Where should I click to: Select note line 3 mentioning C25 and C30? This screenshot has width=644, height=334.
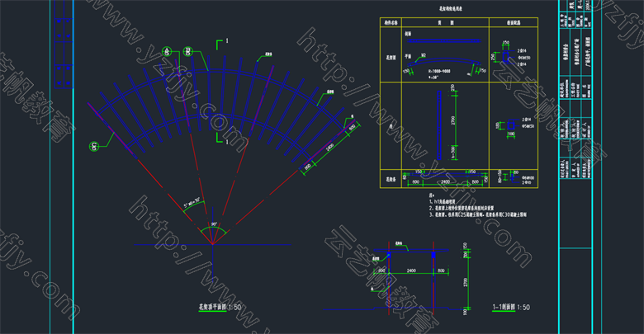(478, 214)
